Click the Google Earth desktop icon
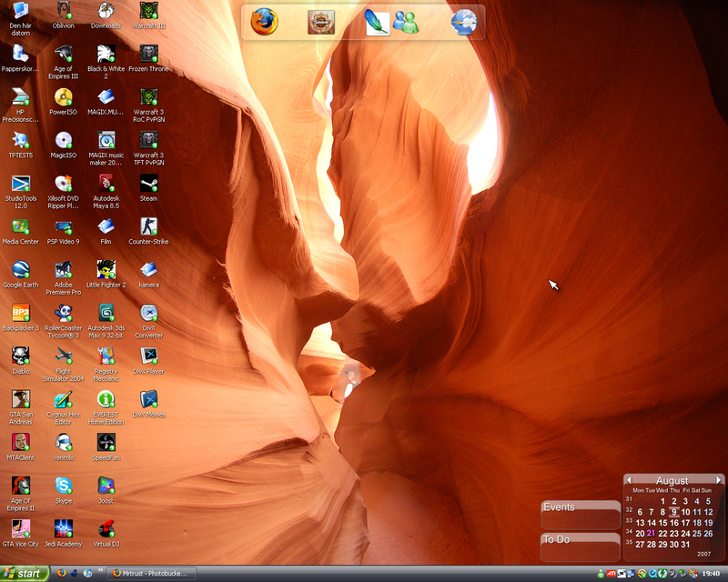The image size is (728, 582). pyautogui.click(x=20, y=270)
